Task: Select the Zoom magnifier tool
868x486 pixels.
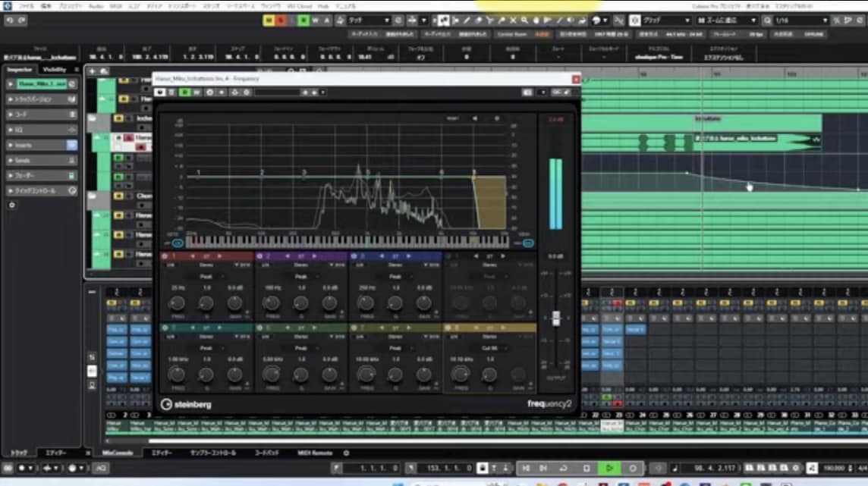Action: (524, 20)
